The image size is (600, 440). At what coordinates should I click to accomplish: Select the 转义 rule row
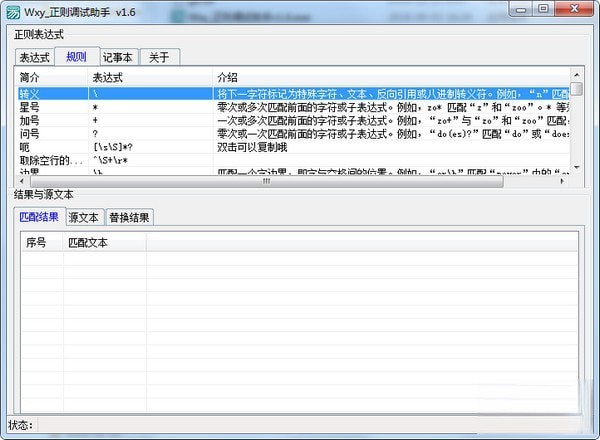tap(294, 94)
